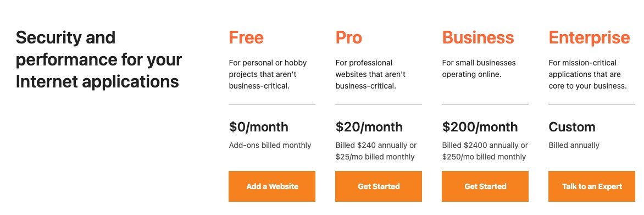Click the Security and performance main heading
The width and height of the screenshot is (644, 215).
(x=98, y=59)
